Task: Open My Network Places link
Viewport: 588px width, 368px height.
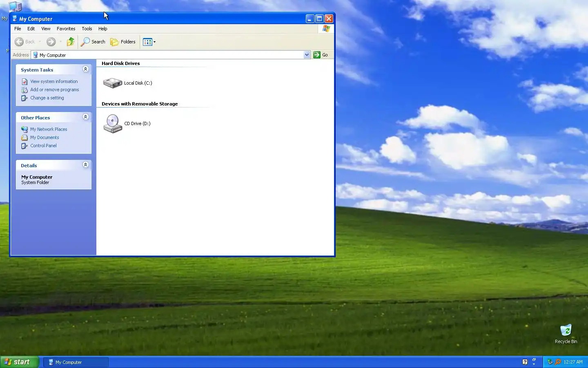Action: [49, 129]
